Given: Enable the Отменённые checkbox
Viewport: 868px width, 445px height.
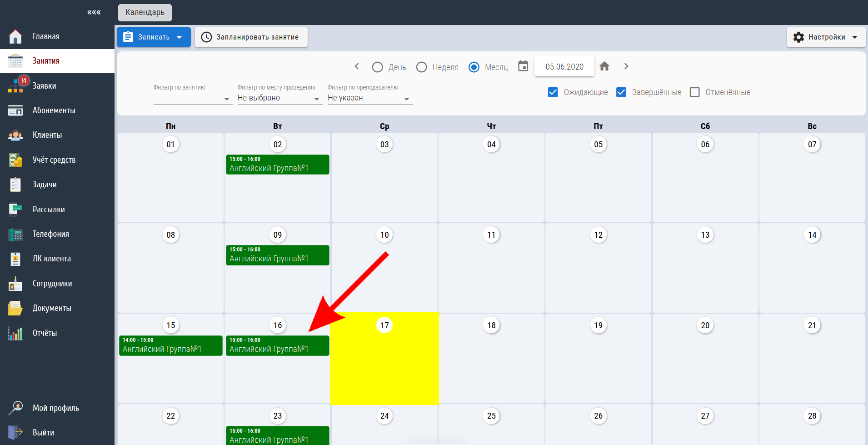Looking at the screenshot, I should pyautogui.click(x=695, y=92).
